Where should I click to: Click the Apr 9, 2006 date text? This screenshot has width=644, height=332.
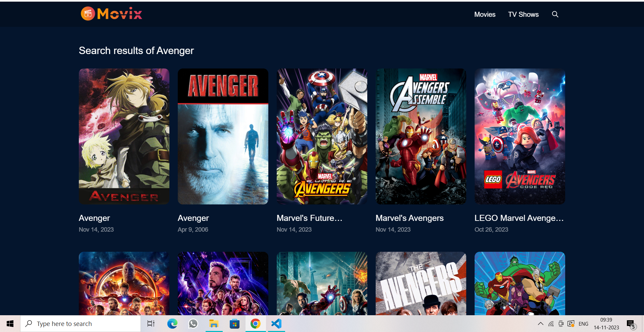[x=193, y=230]
